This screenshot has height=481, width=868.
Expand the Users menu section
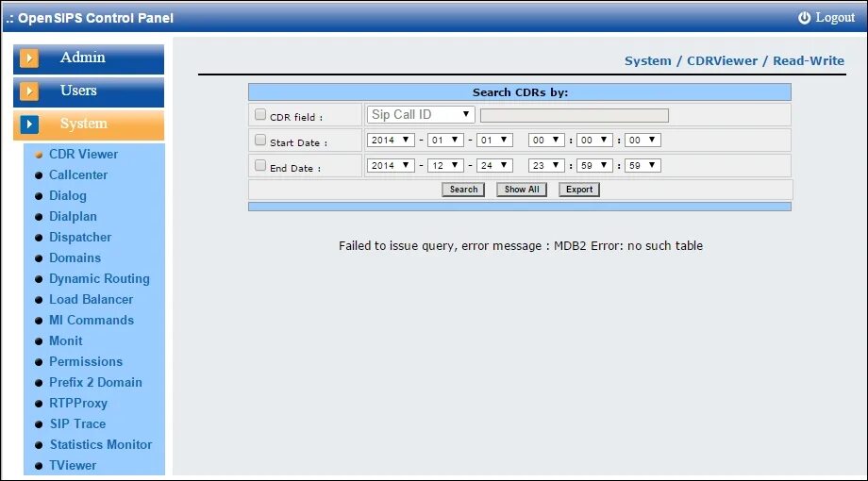click(89, 91)
